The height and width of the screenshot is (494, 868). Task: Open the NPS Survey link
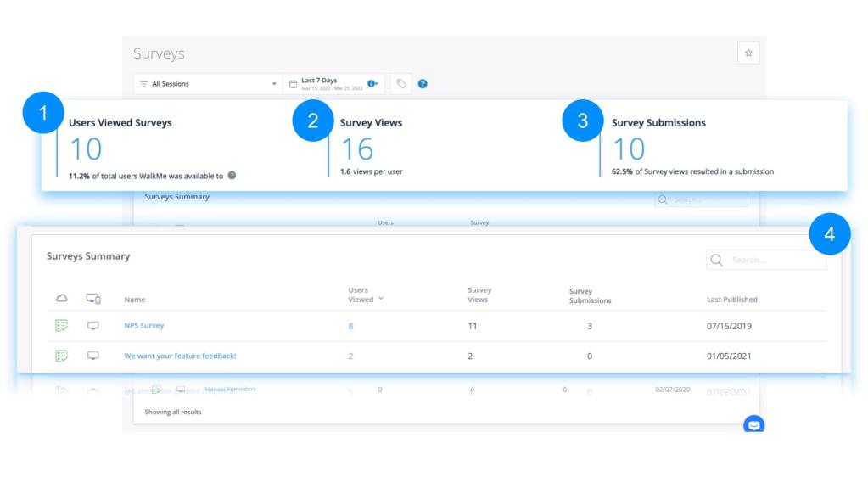[x=144, y=326]
